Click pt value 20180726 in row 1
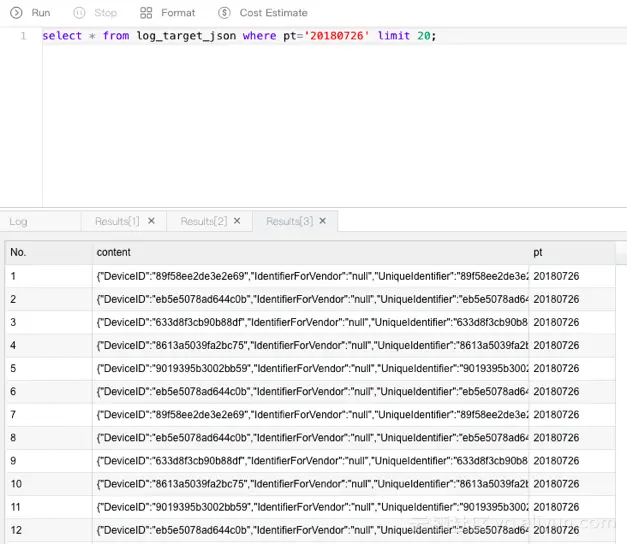627x544 pixels. pyautogui.click(x=556, y=276)
